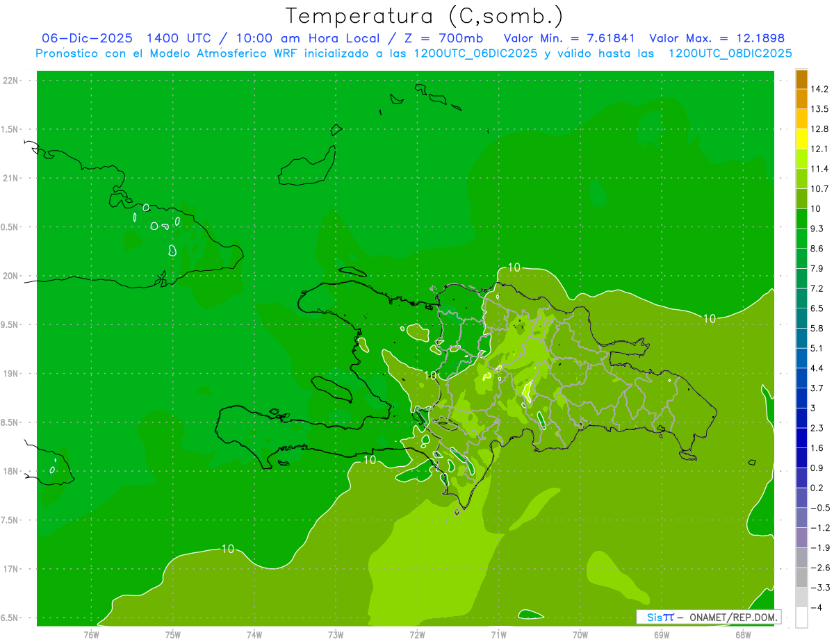Click the purple legend band between -1.9 and -1.2
The width and height of the screenshot is (834, 644).
[x=801, y=538]
